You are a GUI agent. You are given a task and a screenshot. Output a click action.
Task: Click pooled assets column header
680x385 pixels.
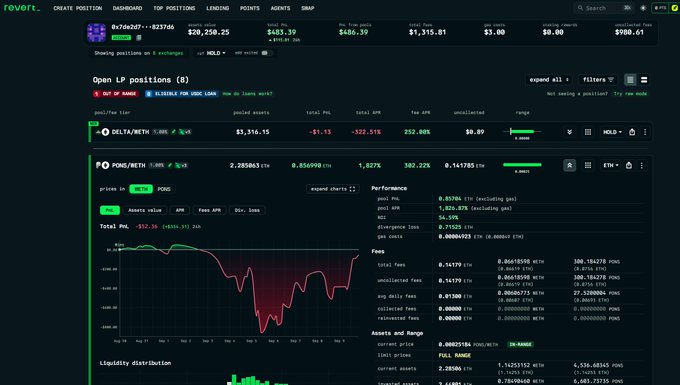pos(251,113)
